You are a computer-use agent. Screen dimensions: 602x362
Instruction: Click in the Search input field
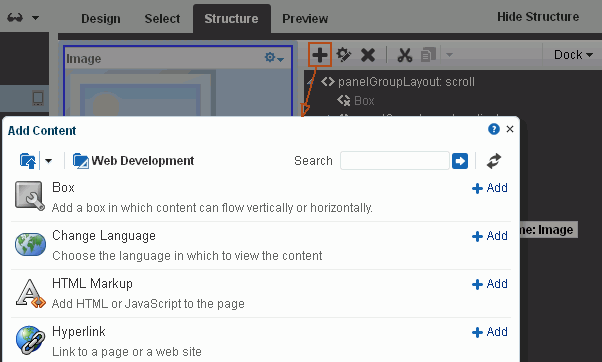pos(395,160)
